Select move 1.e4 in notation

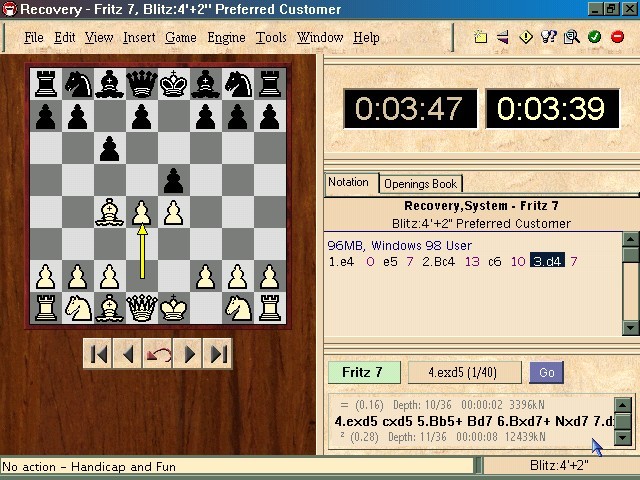click(x=342, y=262)
